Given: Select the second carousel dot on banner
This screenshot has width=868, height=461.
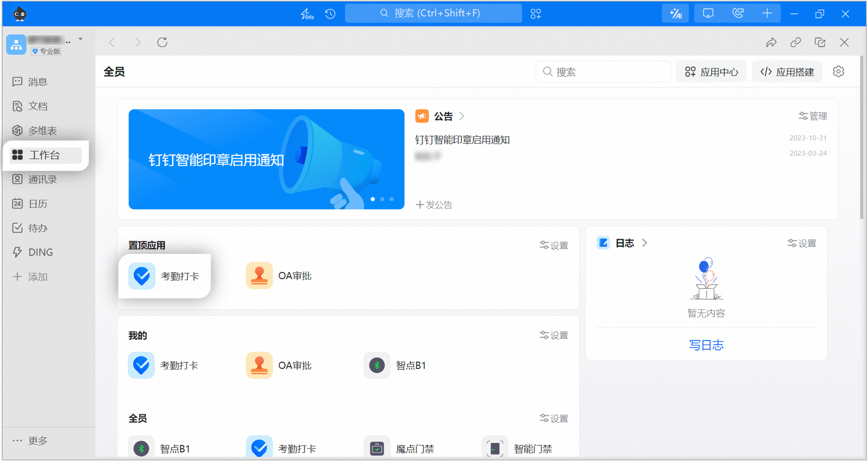Looking at the screenshot, I should (x=382, y=200).
